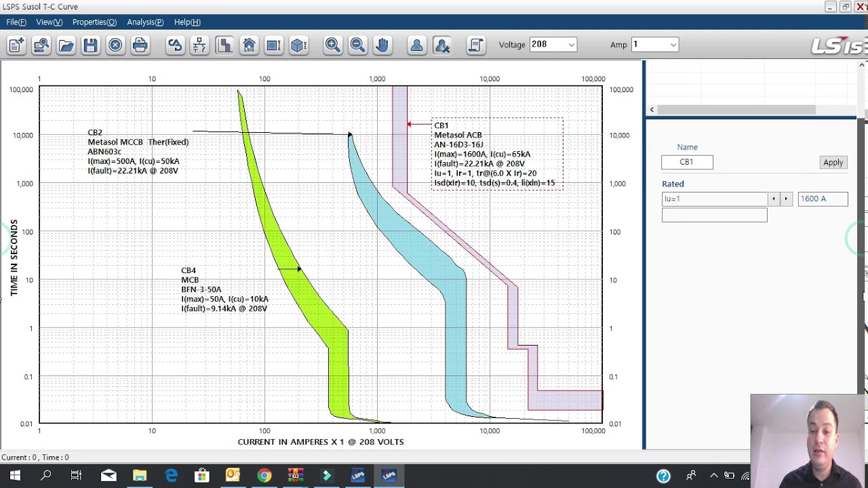Image resolution: width=868 pixels, height=488 pixels.
Task: Open the Windows Start menu
Action: coord(15,476)
